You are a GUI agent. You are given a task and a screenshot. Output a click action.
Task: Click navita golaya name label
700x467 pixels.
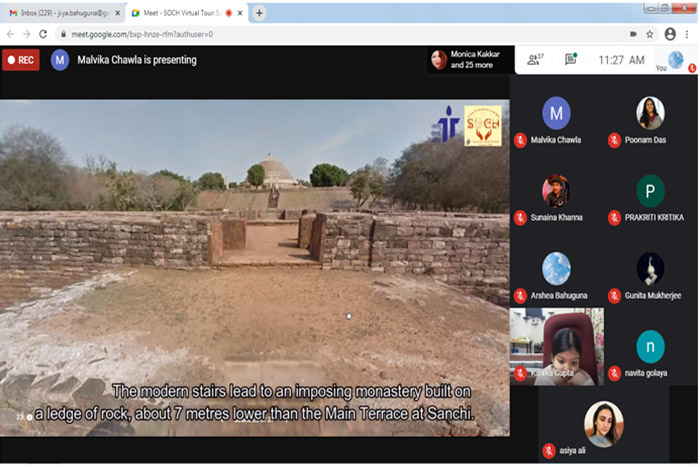tap(646, 373)
